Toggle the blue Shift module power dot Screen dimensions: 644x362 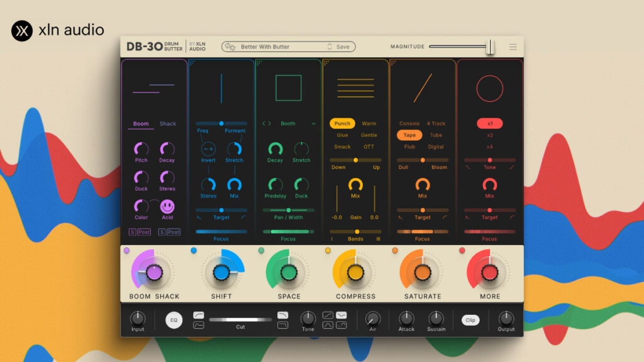pyautogui.click(x=194, y=251)
